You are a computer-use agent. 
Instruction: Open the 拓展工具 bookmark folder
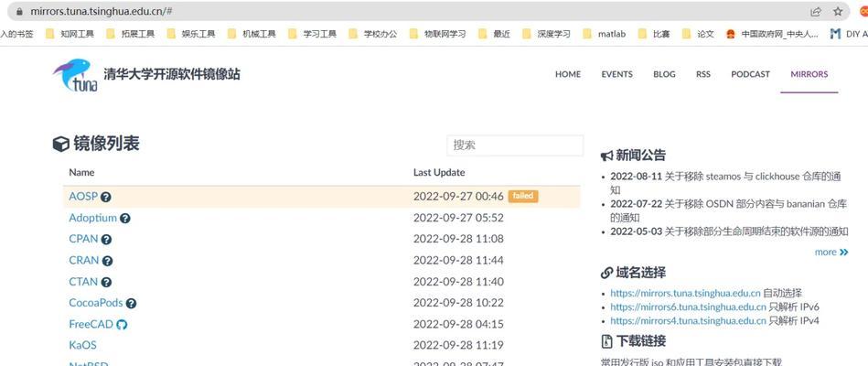point(131,34)
